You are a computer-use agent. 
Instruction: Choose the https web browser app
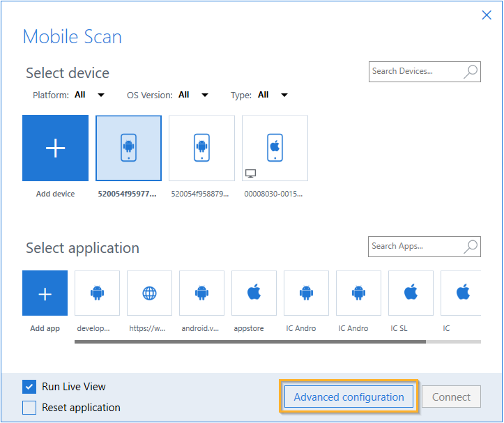point(149,293)
